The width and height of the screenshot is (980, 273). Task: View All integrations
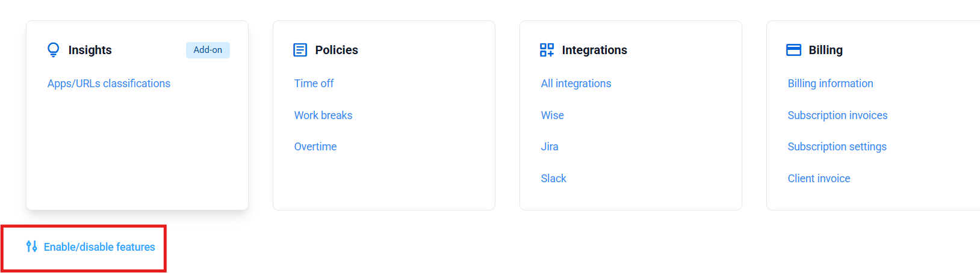[x=576, y=84]
